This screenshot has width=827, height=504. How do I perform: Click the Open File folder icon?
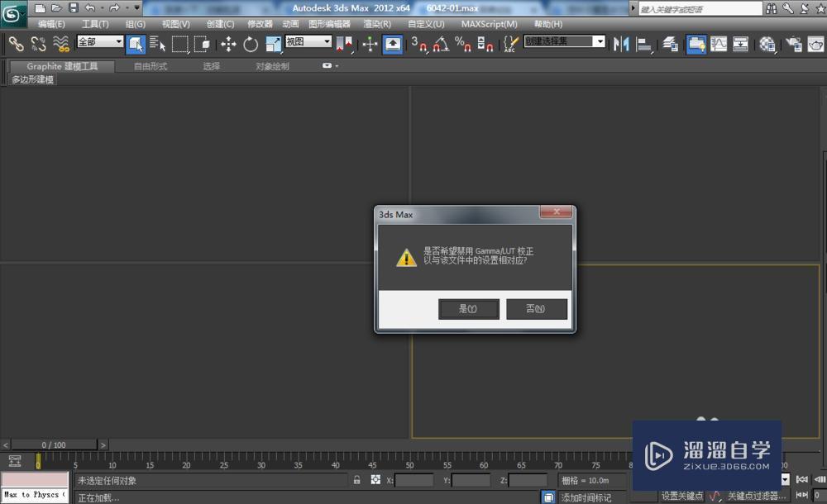[x=56, y=8]
